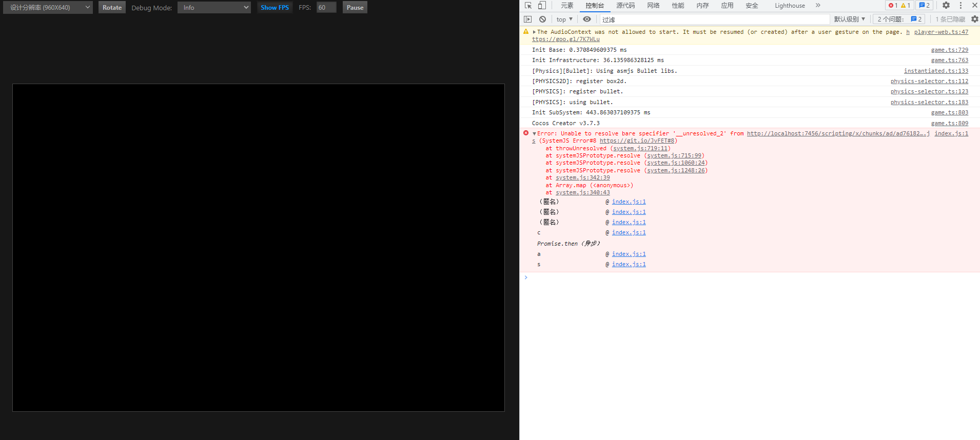Toggle the device toolbar icon

(542, 6)
